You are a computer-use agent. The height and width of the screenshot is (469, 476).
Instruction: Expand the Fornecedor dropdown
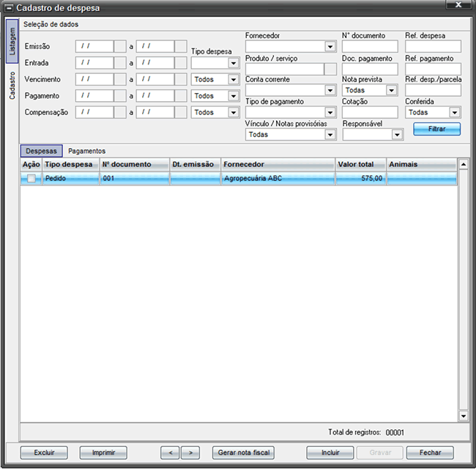[330, 47]
